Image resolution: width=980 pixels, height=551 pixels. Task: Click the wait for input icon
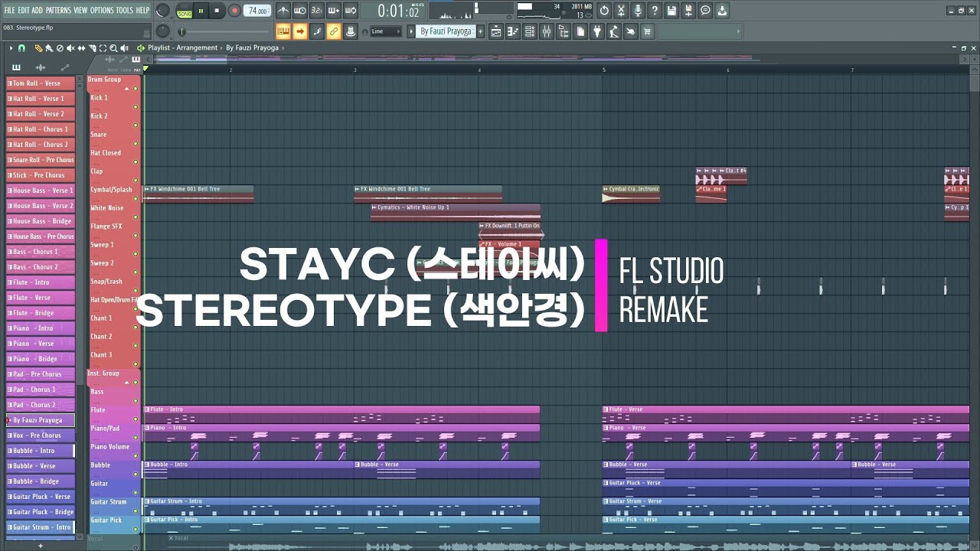[300, 11]
